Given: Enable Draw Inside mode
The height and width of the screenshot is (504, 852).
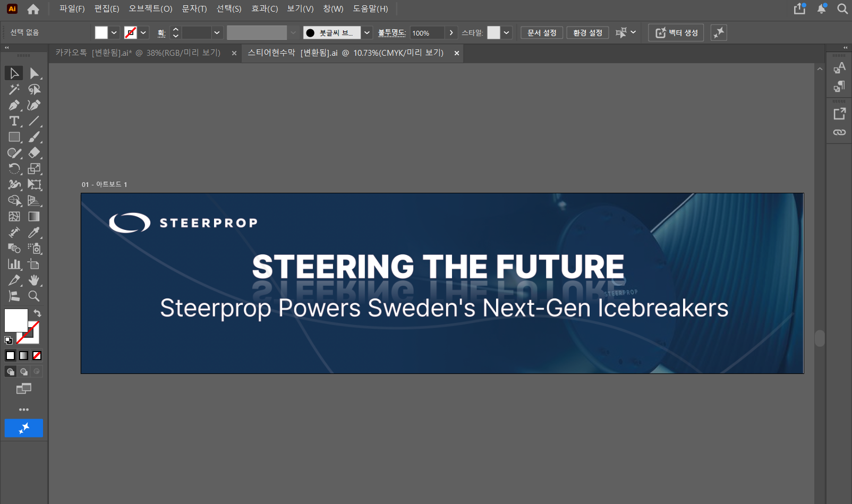Looking at the screenshot, I should (x=37, y=372).
